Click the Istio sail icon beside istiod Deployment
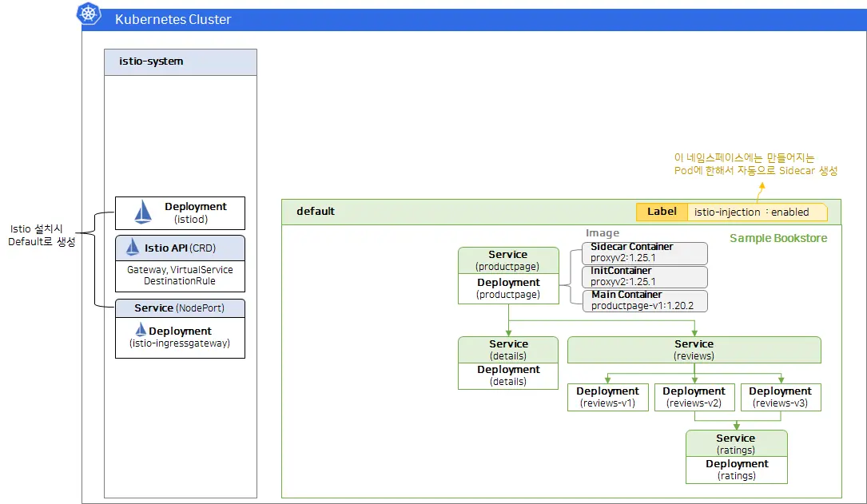Viewport: 867px width, 504px height. (142, 212)
